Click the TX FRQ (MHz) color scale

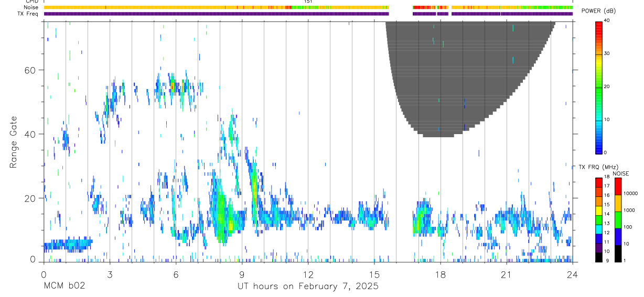point(599,219)
